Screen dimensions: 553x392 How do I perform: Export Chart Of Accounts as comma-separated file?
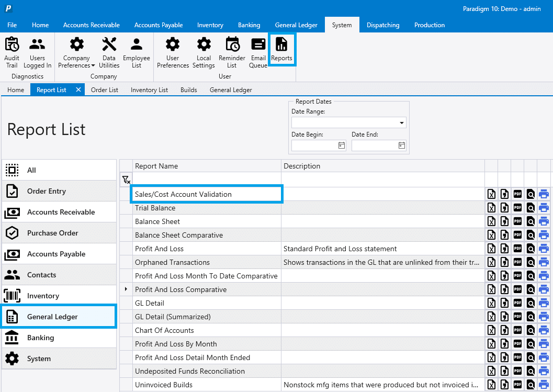(505, 330)
